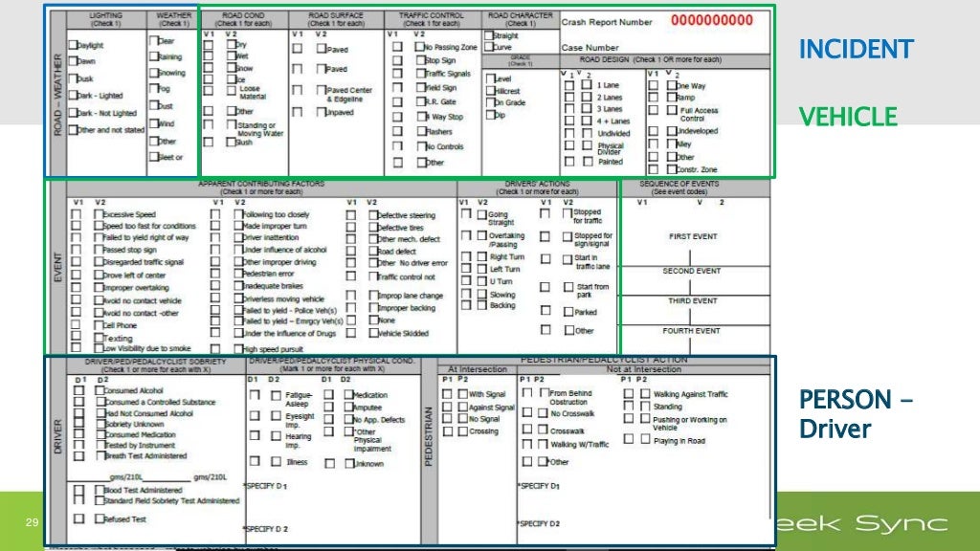The image size is (980, 551).
Task: Tick V2 box beside Unpaved surface
Action: [x=322, y=112]
